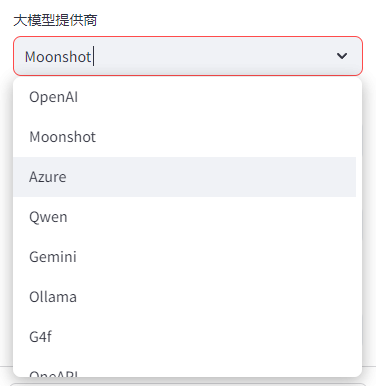Keep Moonshot by clicking its list entry
The width and height of the screenshot is (376, 386).
[184, 137]
